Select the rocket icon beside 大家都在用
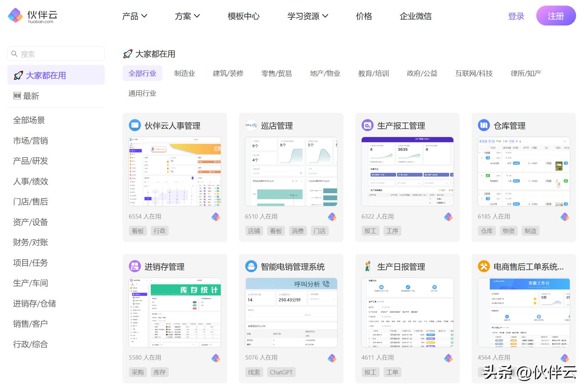The height and width of the screenshot is (391, 588). click(18, 75)
